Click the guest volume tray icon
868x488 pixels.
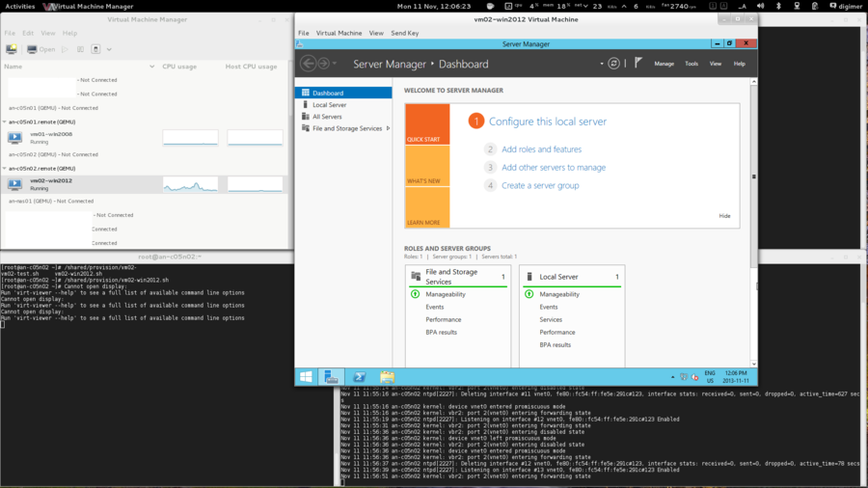pos(694,377)
